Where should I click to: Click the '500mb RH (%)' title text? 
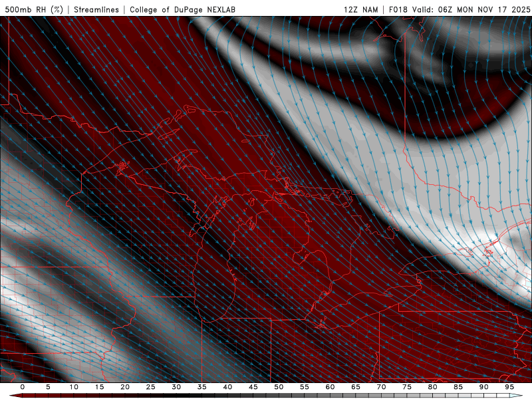point(34,9)
